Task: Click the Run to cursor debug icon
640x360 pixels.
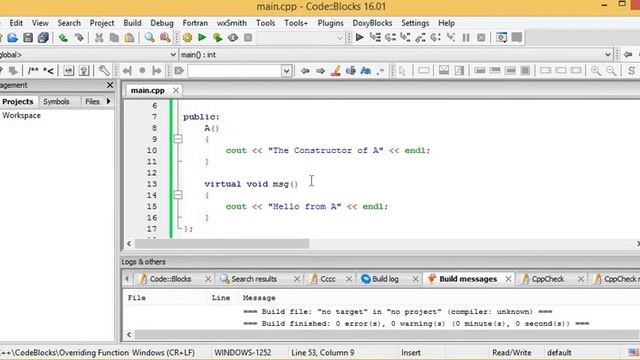Action: (x=375, y=38)
